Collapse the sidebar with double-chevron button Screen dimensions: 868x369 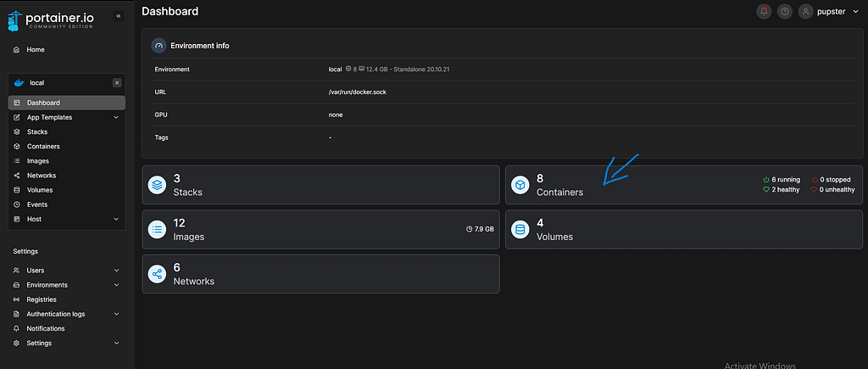click(118, 16)
